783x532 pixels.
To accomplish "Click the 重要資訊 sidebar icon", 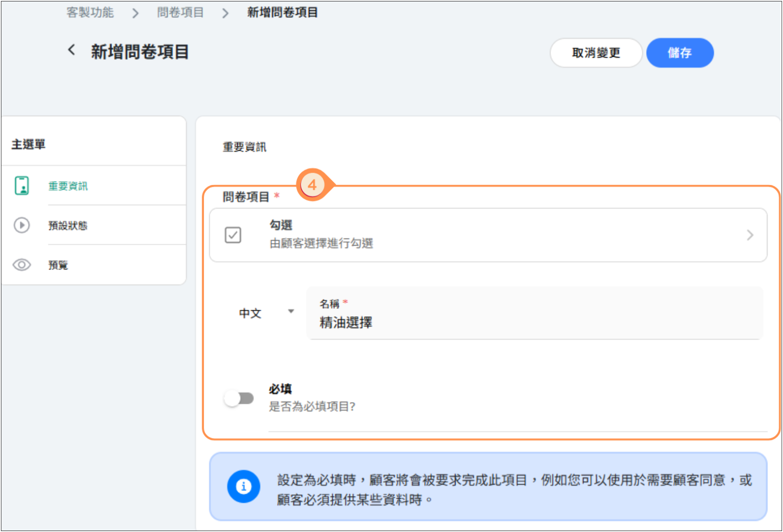I will (22, 185).
